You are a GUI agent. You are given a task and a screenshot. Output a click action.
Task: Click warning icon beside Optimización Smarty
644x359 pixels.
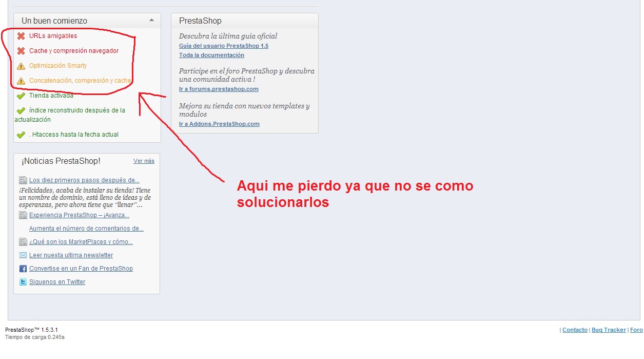coord(21,66)
